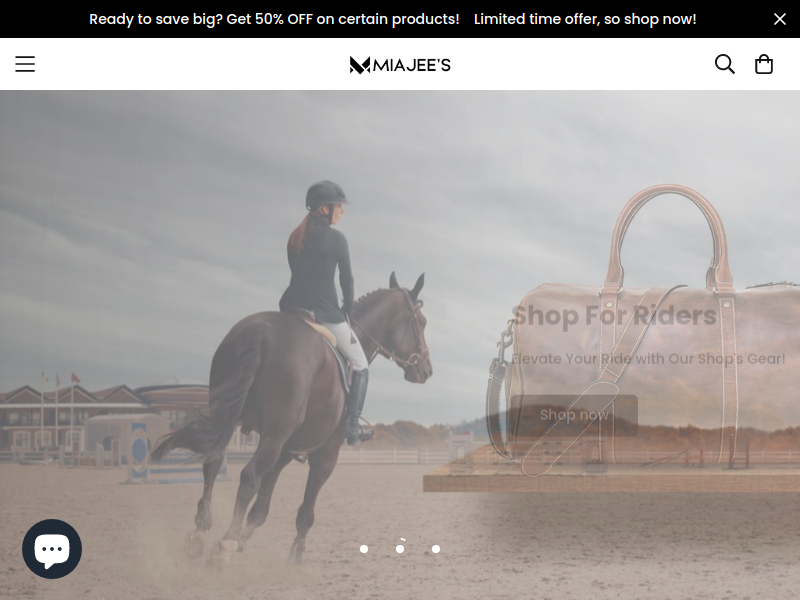Click the rider's black helmet
Viewport: 800px width, 600px height.
[x=326, y=194]
